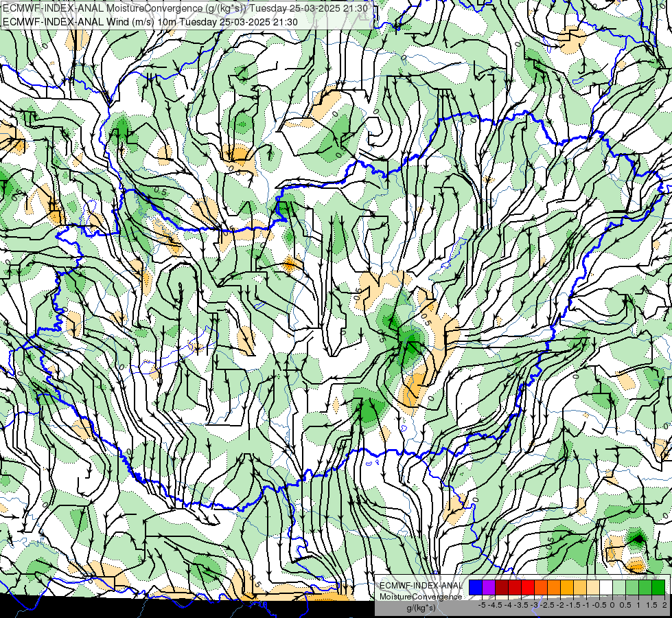Click the legend tick label 2
672x618 pixels.
click(664, 605)
